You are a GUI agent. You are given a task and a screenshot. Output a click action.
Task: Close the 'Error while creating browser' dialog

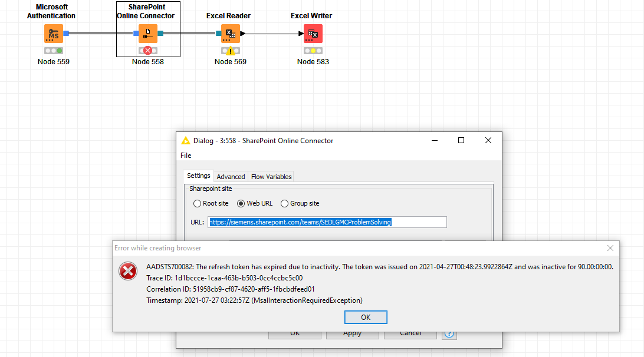click(x=610, y=248)
